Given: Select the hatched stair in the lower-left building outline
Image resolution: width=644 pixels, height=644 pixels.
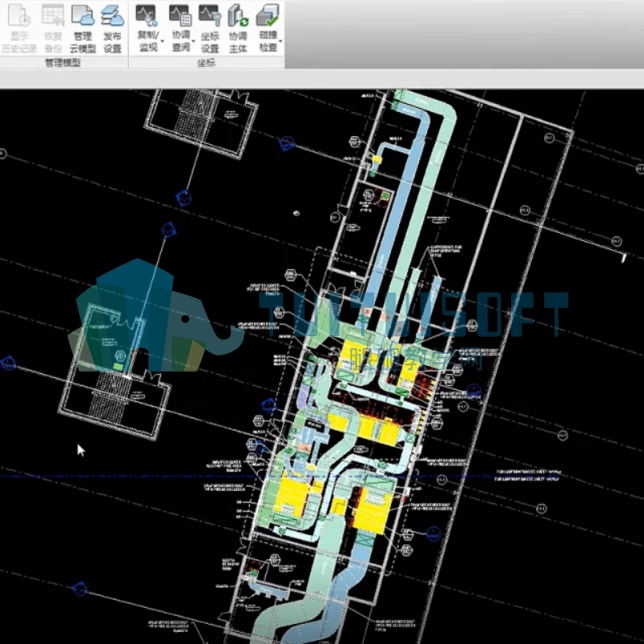Looking at the screenshot, I should coord(111,397).
